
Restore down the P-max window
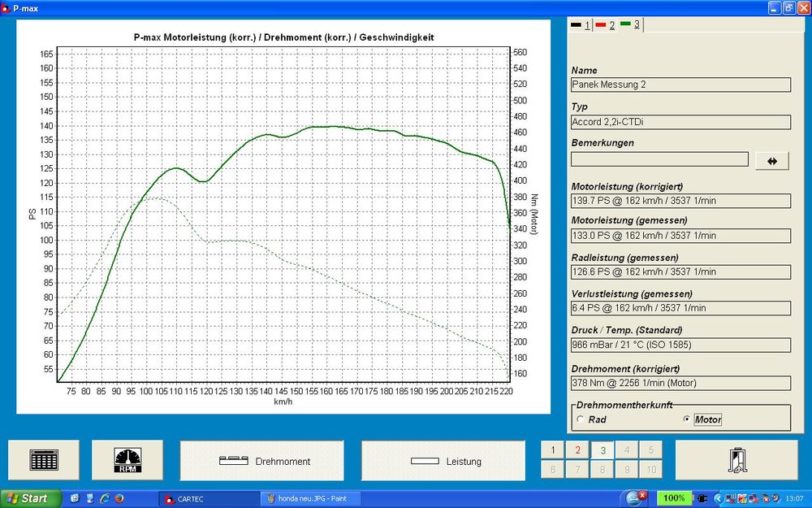click(x=788, y=8)
